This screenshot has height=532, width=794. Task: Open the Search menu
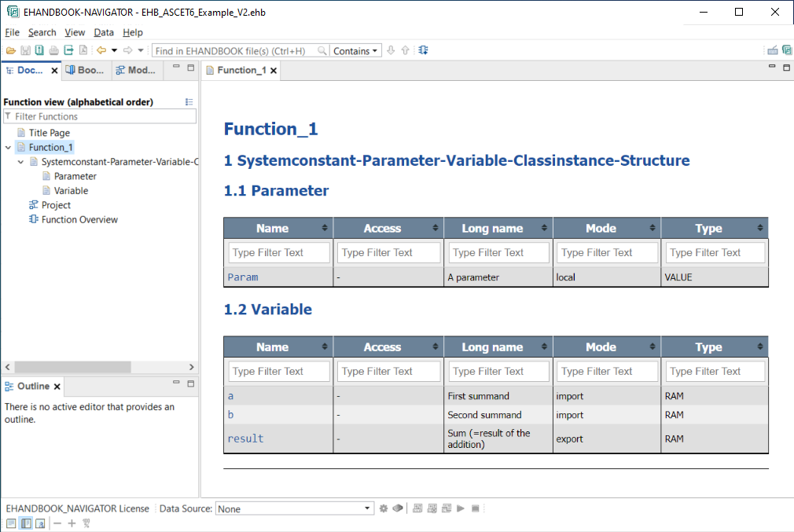click(42, 32)
